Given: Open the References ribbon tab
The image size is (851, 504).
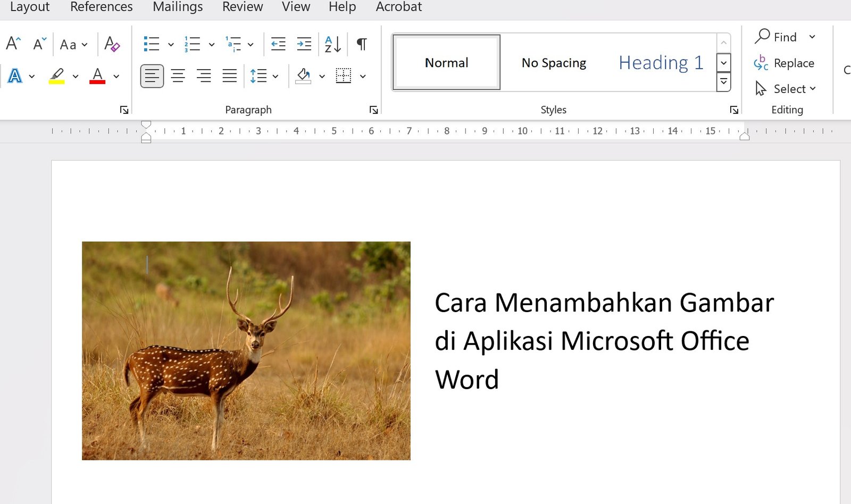Looking at the screenshot, I should (x=101, y=7).
